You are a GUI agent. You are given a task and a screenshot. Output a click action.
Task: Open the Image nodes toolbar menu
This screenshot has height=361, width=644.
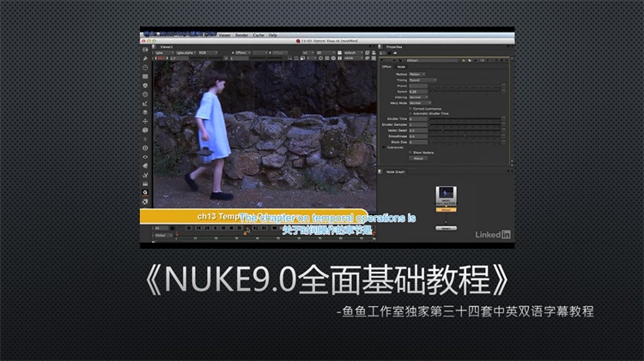point(145,50)
